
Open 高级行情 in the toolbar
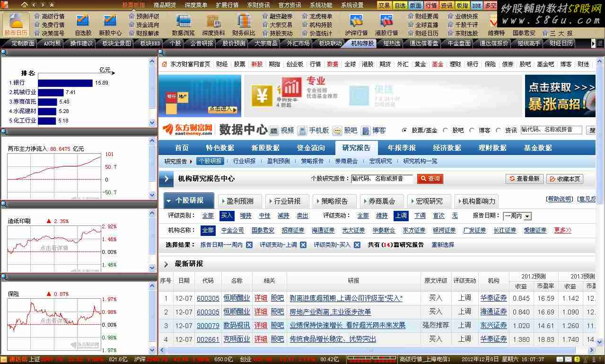(49, 16)
